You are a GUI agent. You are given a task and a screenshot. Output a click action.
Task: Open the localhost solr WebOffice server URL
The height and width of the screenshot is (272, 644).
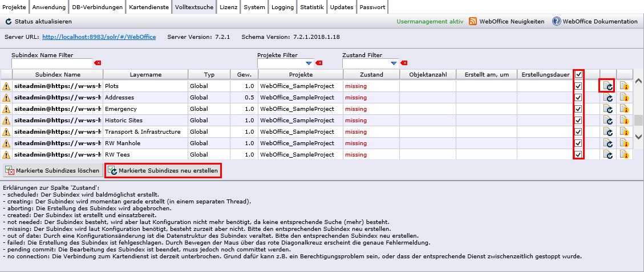pyautogui.click(x=99, y=37)
